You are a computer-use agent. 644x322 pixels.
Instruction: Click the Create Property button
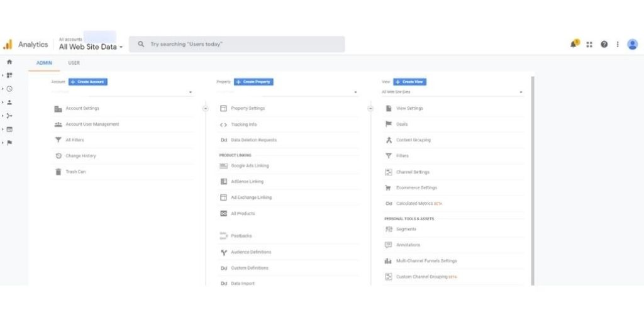tap(253, 82)
